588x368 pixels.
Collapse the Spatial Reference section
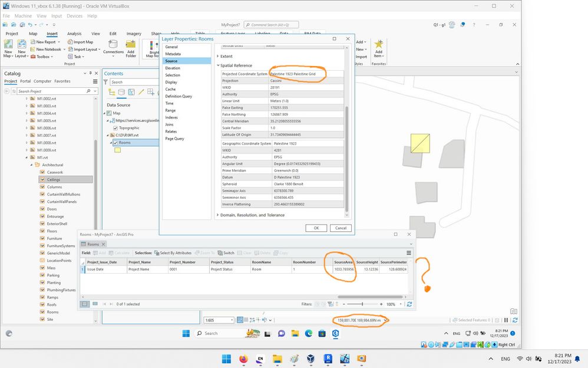(x=218, y=65)
